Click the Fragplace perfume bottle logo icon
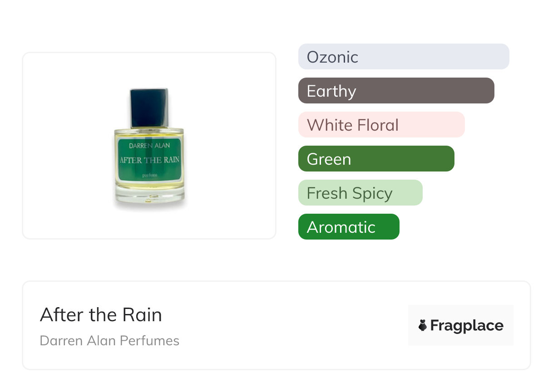This screenshot has height=392, width=553. click(423, 325)
